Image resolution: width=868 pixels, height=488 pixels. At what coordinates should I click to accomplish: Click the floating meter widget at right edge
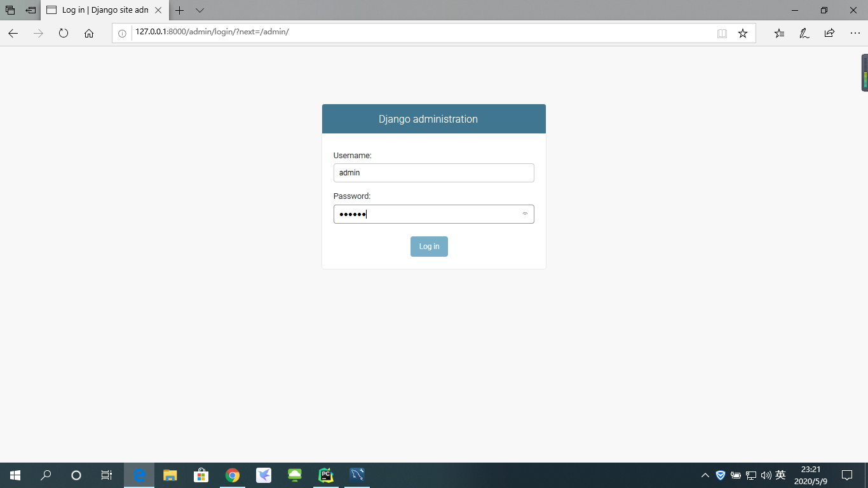pos(864,72)
